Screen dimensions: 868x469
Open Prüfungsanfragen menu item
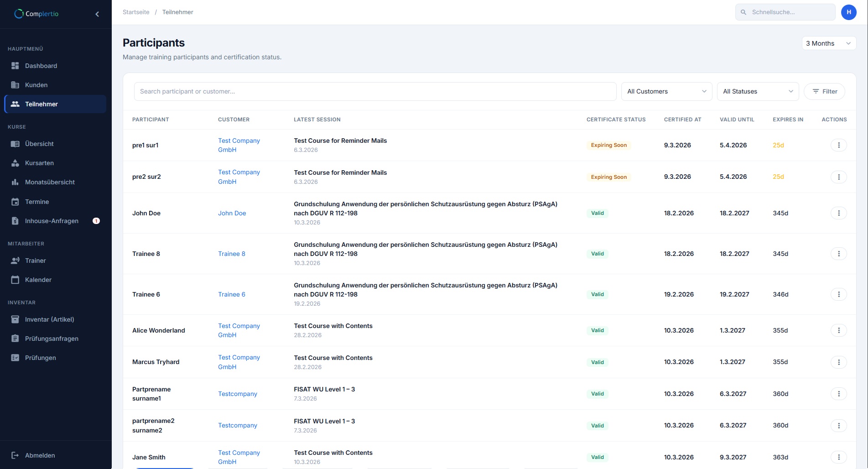pyautogui.click(x=55, y=339)
